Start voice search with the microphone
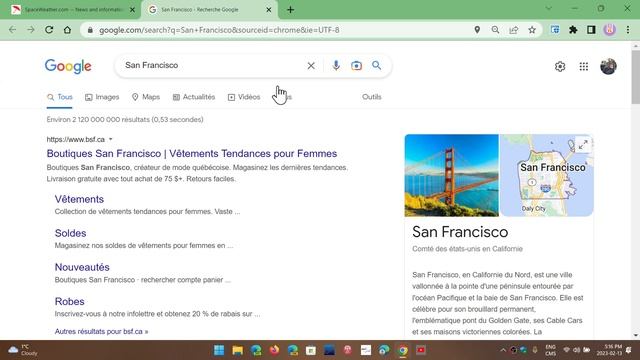 coord(336,65)
